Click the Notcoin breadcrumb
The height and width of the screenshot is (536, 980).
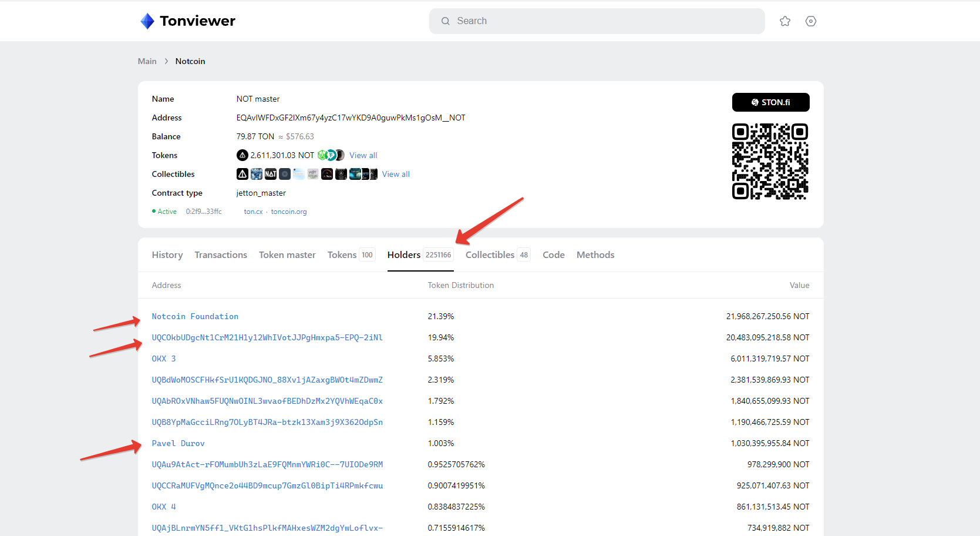coord(190,61)
